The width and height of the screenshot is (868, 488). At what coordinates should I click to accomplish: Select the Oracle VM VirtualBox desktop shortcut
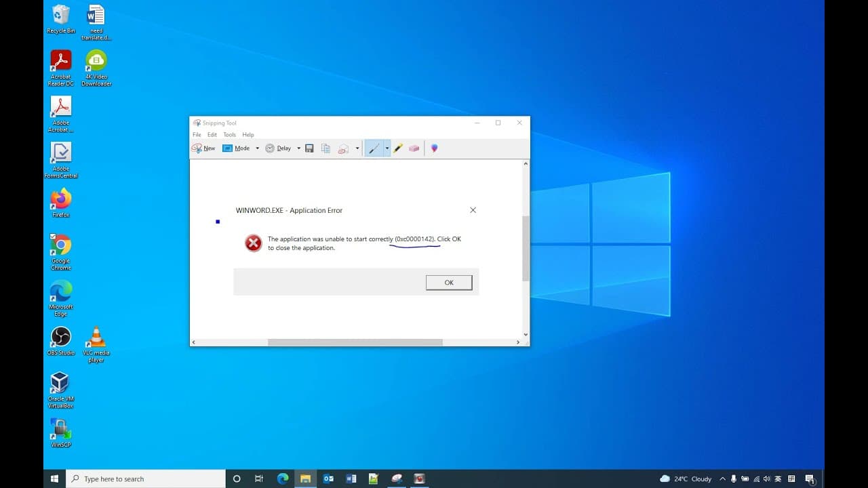[61, 390]
